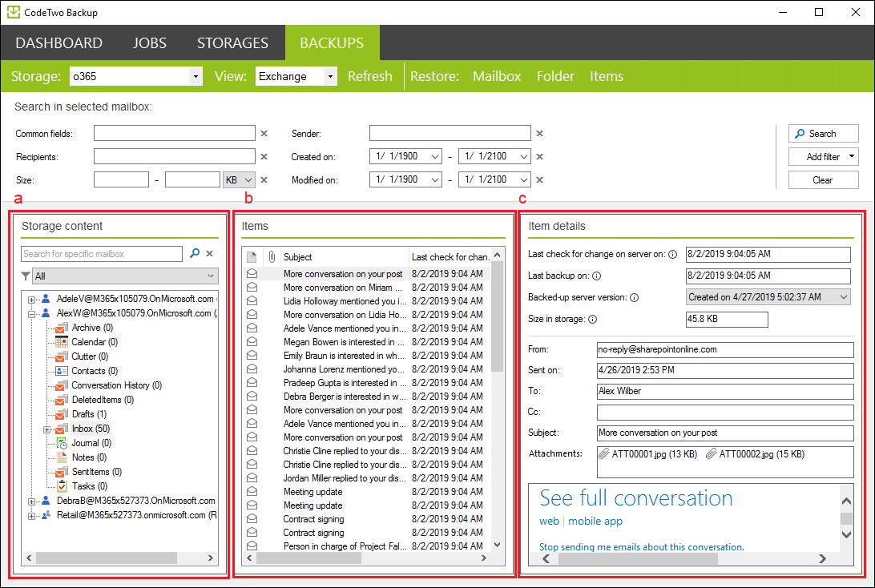Select the Clutter (0) folder

pos(90,356)
